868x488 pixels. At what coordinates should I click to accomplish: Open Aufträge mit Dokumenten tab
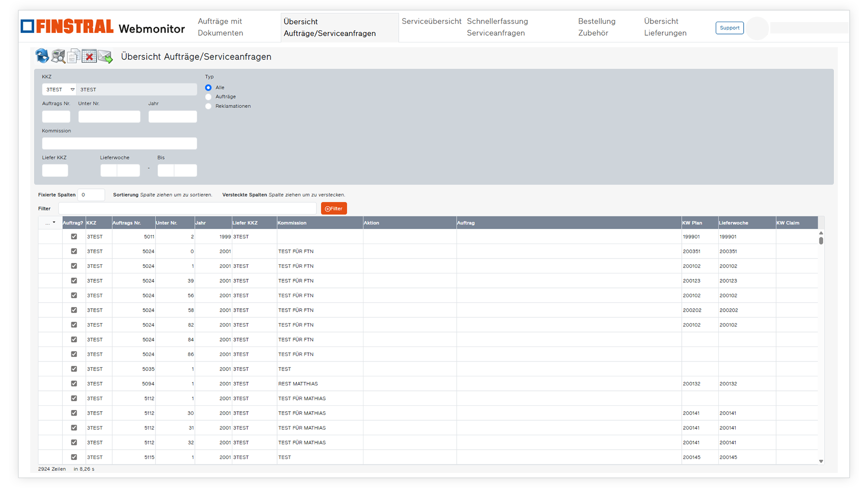(220, 27)
